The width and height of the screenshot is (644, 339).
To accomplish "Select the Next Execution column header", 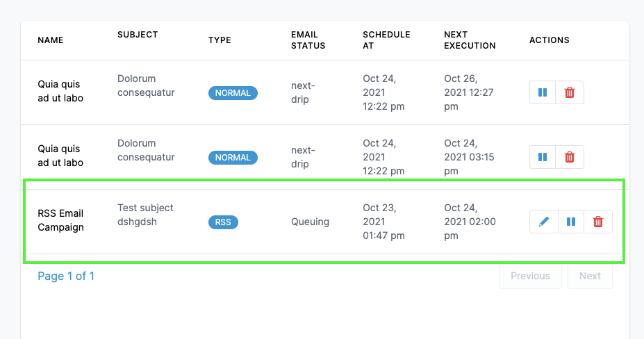I will (x=470, y=40).
